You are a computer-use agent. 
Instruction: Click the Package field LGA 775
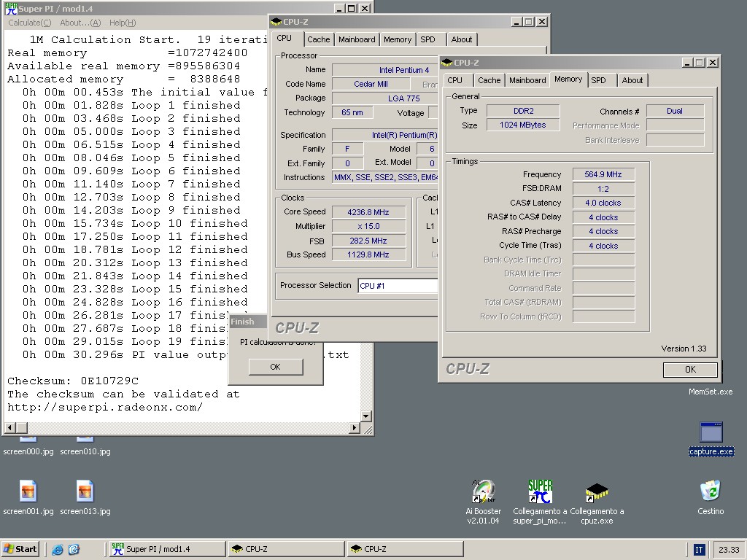(385, 98)
